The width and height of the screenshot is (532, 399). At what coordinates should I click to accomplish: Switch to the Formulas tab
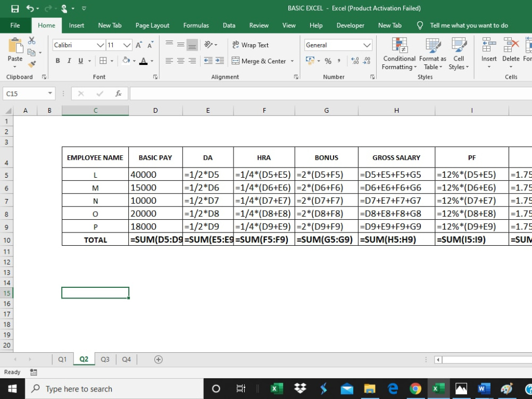[x=196, y=26]
